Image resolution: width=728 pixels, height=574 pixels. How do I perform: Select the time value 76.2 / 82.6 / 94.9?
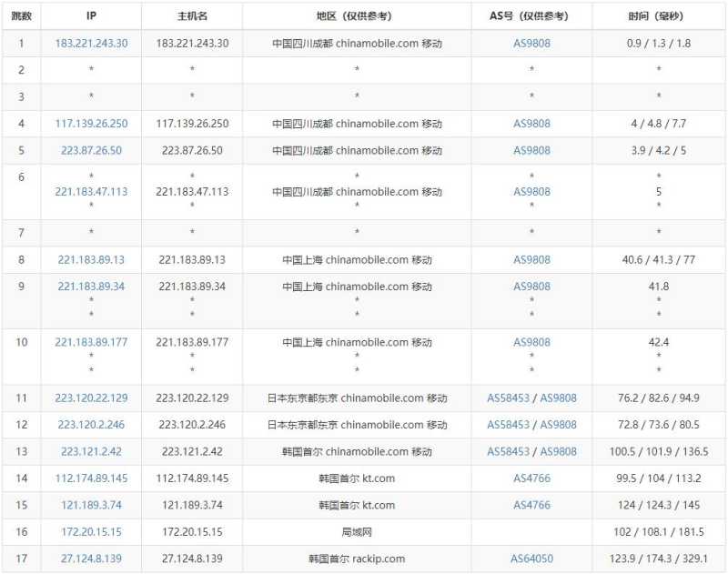tap(658, 398)
